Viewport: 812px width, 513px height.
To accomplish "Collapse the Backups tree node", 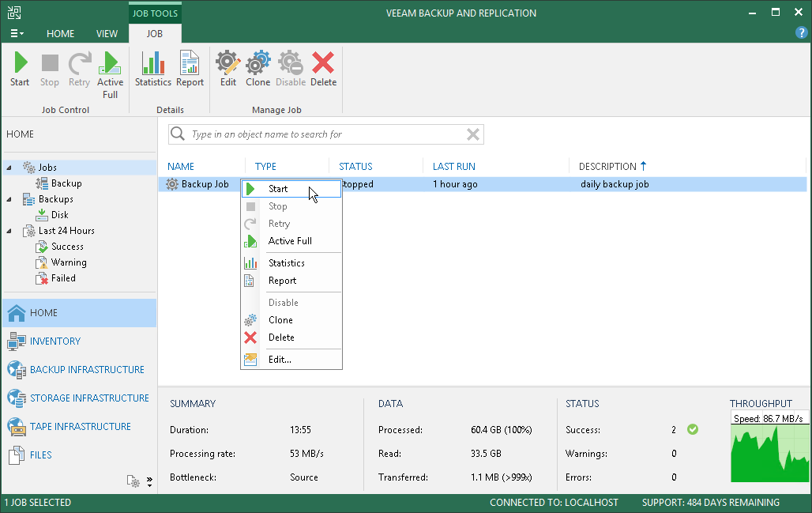I will (9, 199).
